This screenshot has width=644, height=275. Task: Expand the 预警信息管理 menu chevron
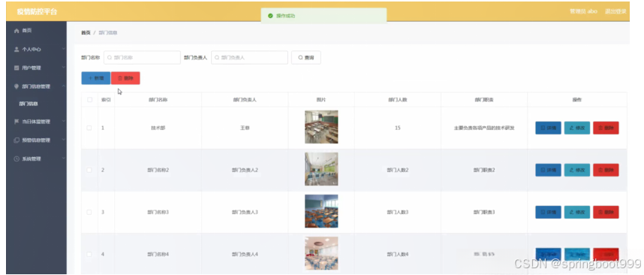coord(63,141)
